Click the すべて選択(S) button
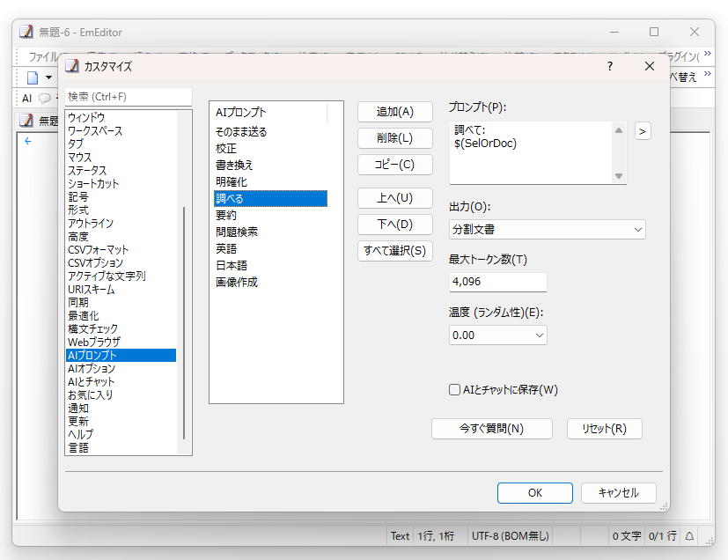 394,251
